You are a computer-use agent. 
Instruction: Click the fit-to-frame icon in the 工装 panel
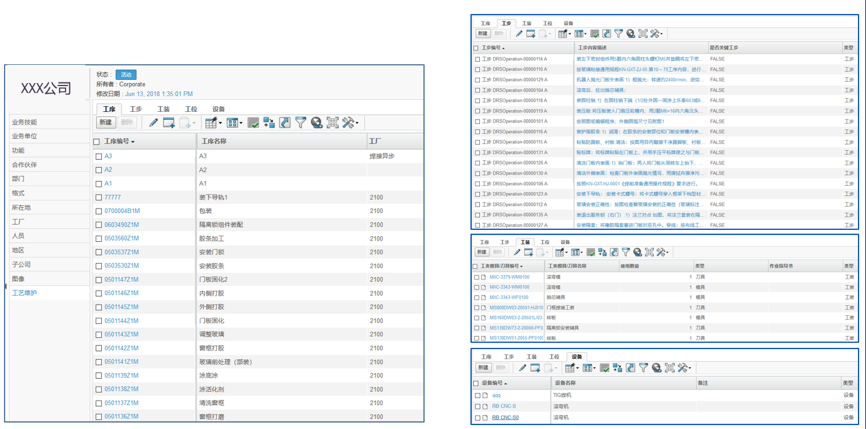(649, 252)
